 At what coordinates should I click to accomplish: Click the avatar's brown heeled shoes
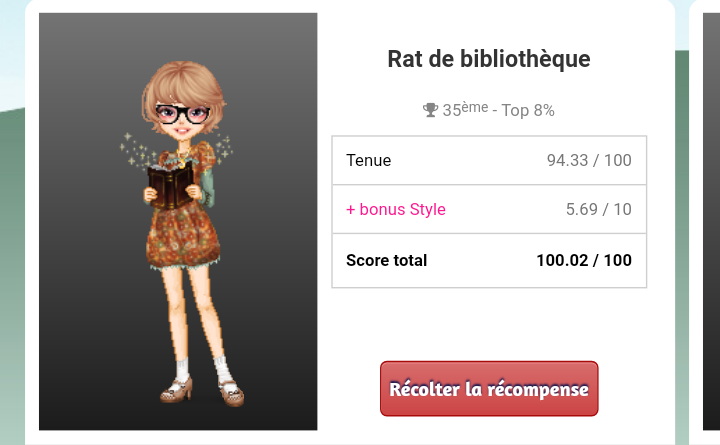click(202, 391)
